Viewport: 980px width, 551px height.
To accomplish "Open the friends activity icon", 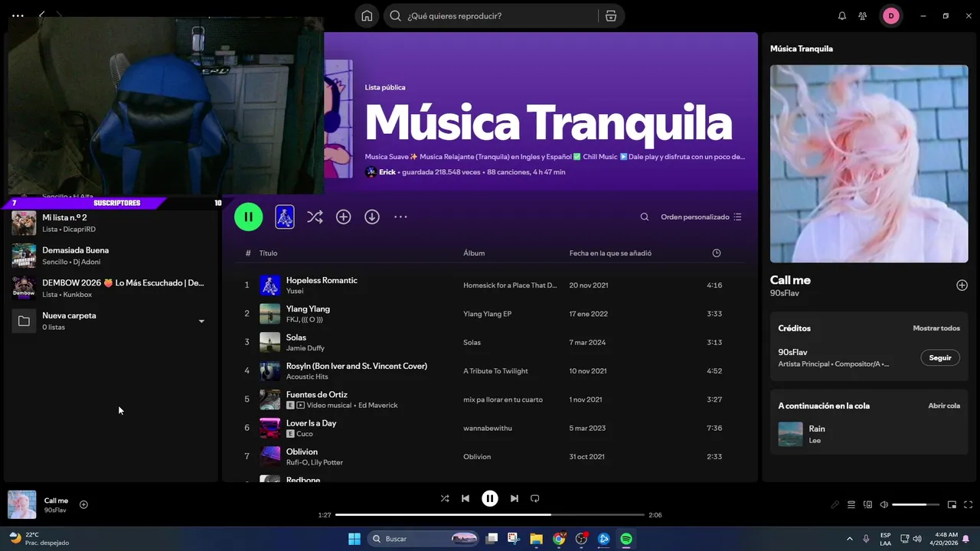I will 863,16.
